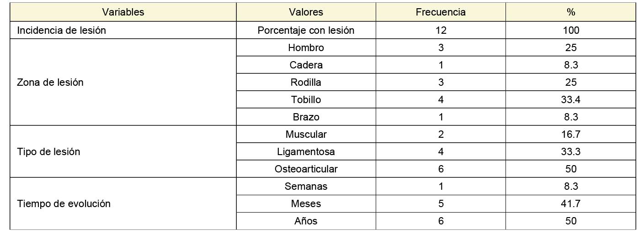Select the Zona de lesión cell
The image size is (644, 234).
pyautogui.click(x=50, y=83)
